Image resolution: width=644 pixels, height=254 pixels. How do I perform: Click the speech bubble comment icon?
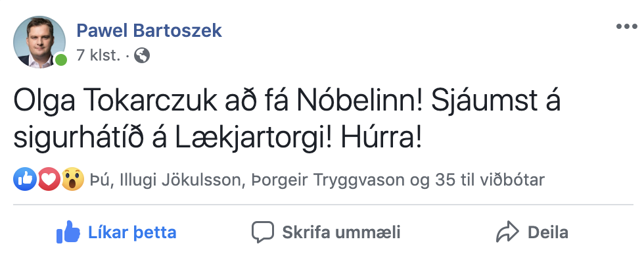pyautogui.click(x=262, y=232)
